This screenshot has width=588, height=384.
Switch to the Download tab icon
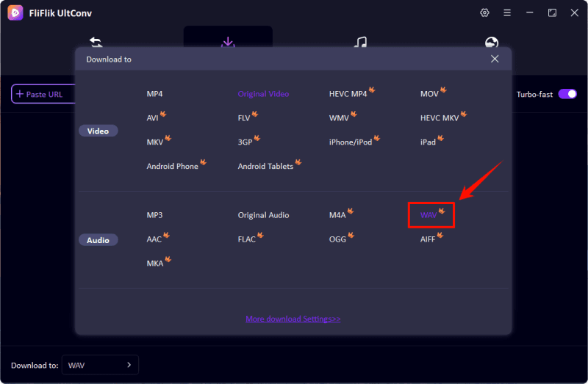point(228,42)
